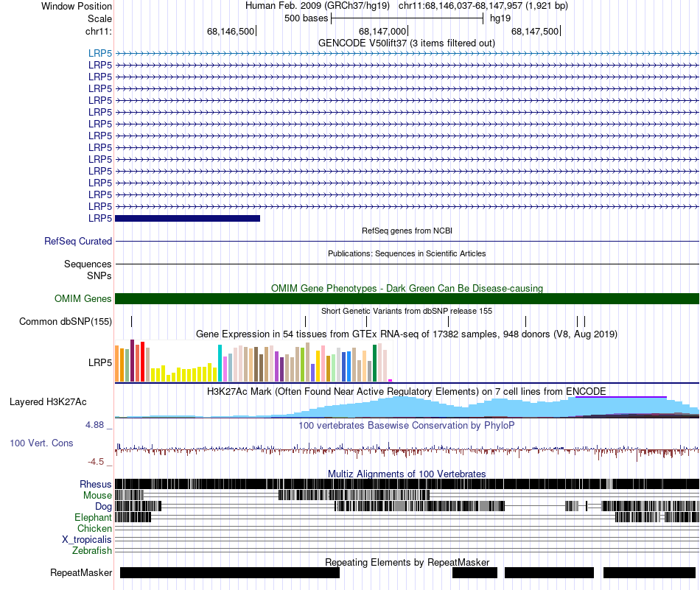
Task: Click the OMIM Gene Phenotypes track title
Action: [407, 288]
